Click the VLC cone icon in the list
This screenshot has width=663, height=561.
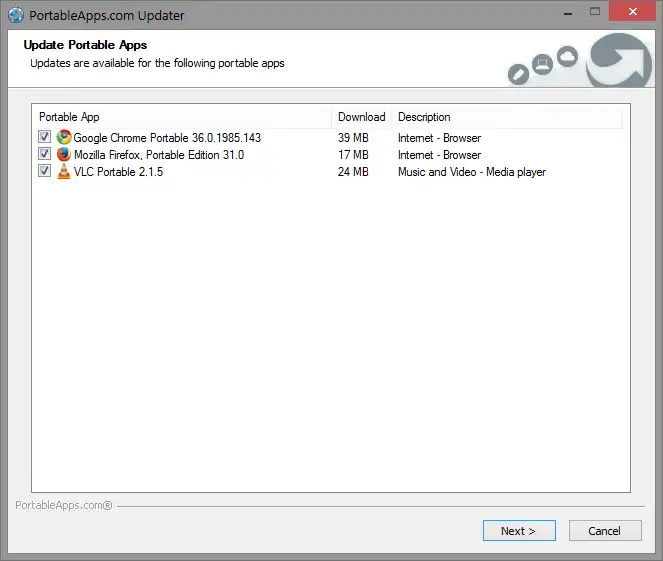point(64,171)
